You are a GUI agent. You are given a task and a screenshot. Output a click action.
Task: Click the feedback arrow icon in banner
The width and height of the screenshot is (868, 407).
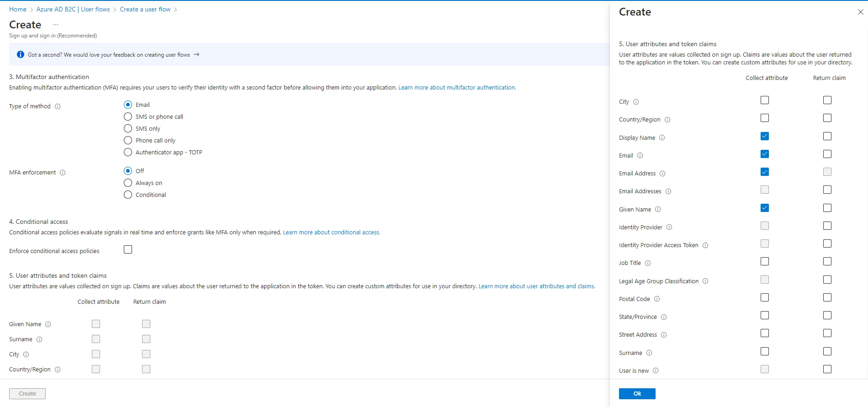coord(196,54)
